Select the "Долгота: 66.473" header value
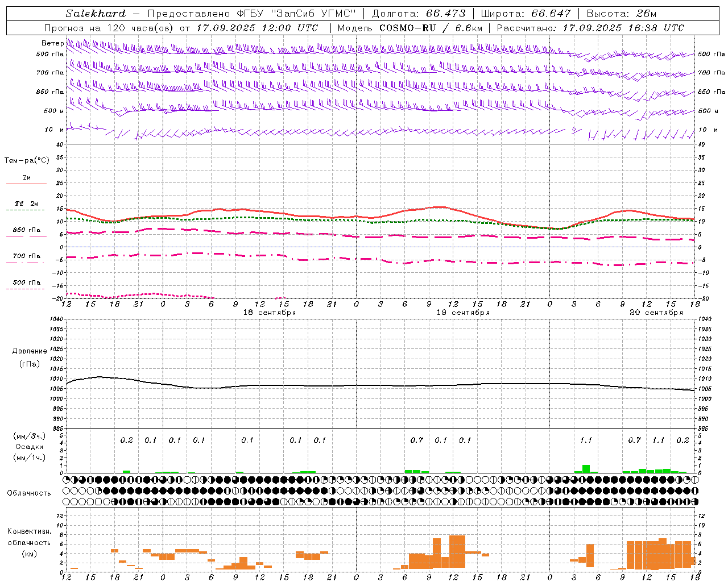728x582 pixels. pos(419,14)
